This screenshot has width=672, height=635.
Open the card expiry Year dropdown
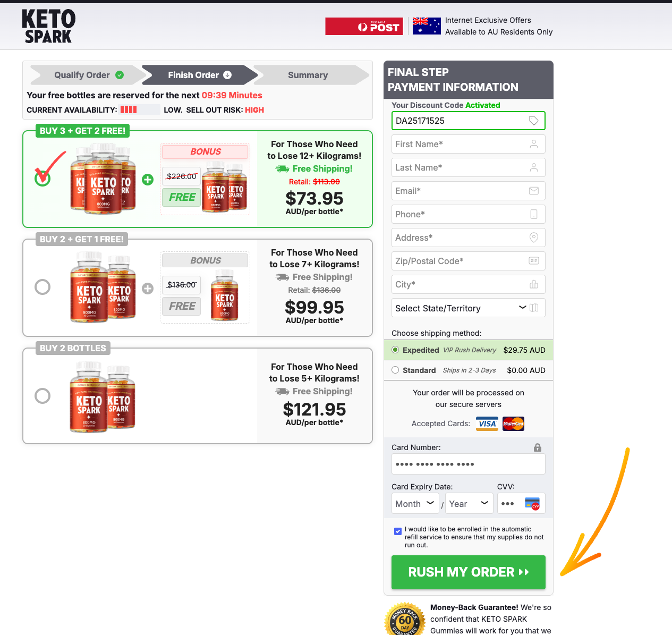469,504
